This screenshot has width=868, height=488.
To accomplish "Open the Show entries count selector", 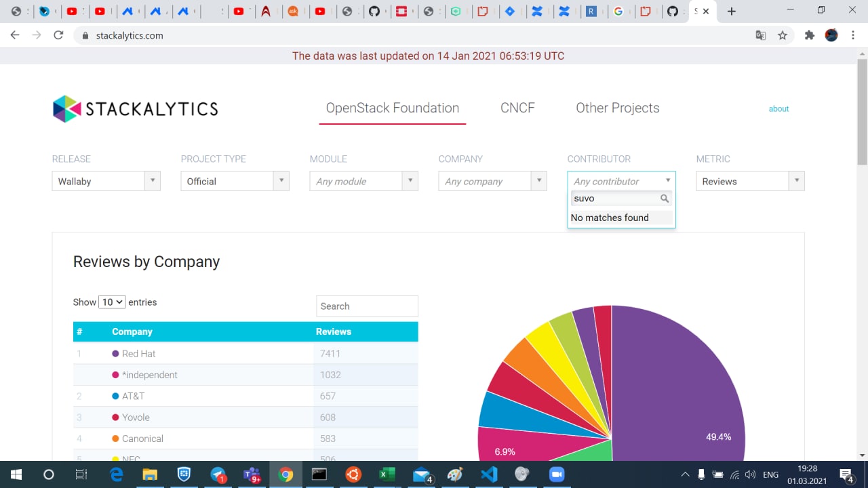I will 112,302.
